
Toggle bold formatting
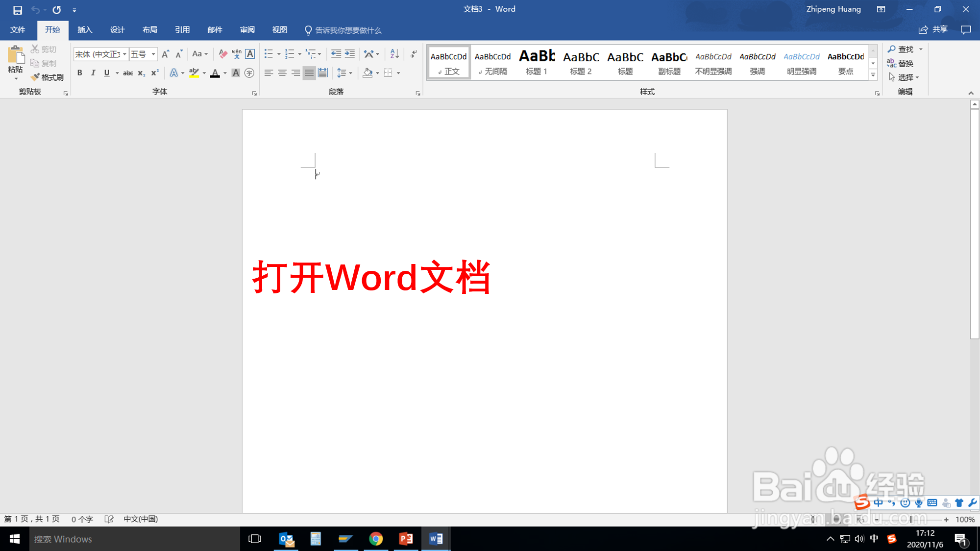point(79,73)
